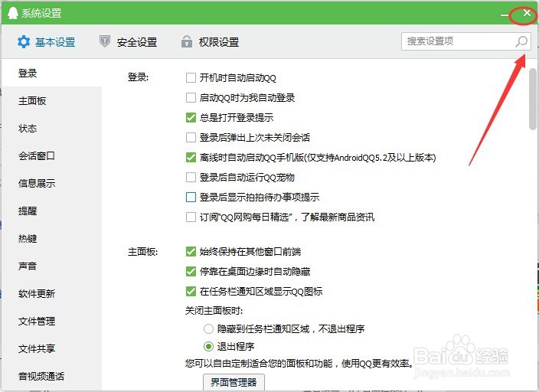Check 登录后自动运行QQ宠物

(x=191, y=178)
